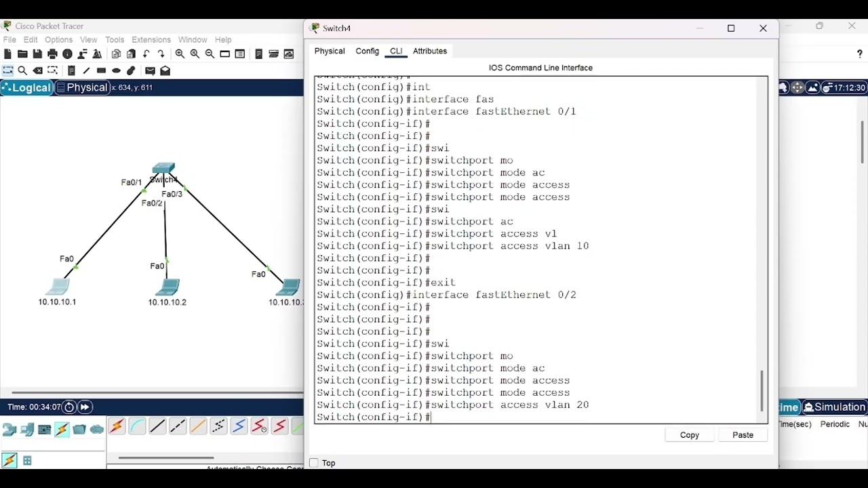Choose the Resize Shape tool icon
The width and height of the screenshot is (868, 488).
tap(52, 70)
